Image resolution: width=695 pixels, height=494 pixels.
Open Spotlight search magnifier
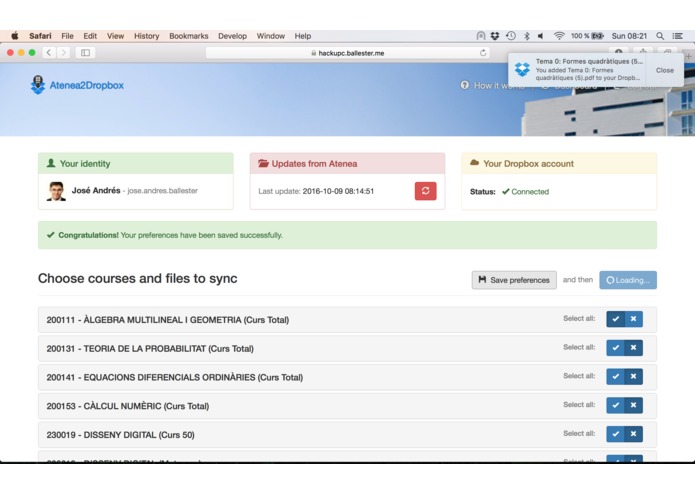[x=660, y=36]
